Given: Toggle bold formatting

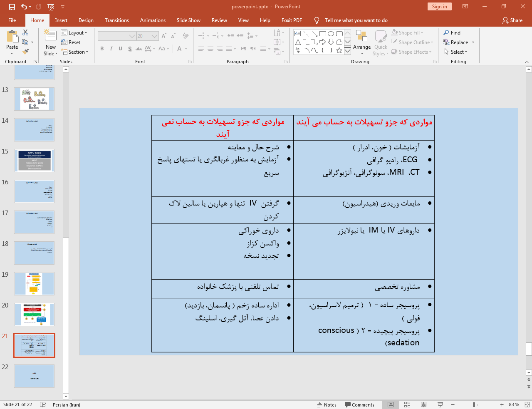Looking at the screenshot, I should tap(102, 49).
